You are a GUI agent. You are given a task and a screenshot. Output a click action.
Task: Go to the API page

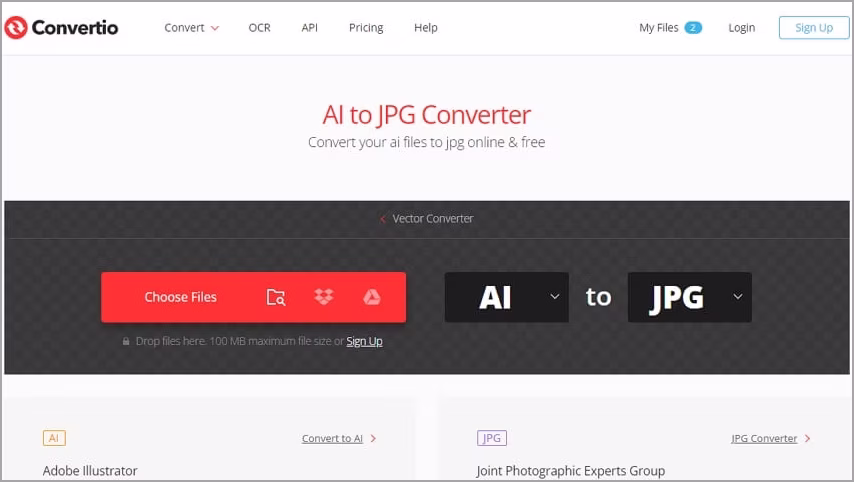[x=309, y=28]
